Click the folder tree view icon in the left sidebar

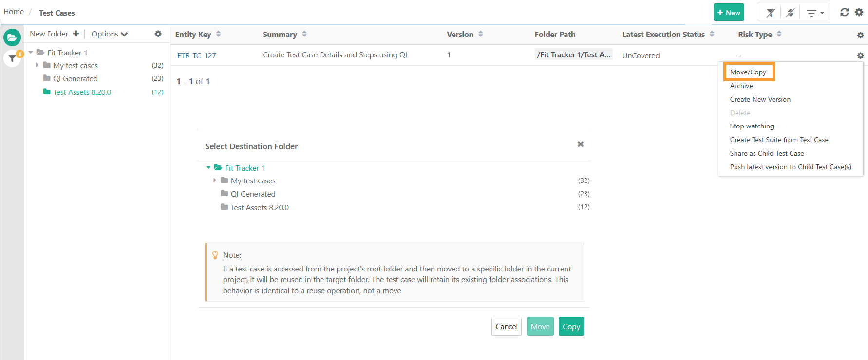12,37
